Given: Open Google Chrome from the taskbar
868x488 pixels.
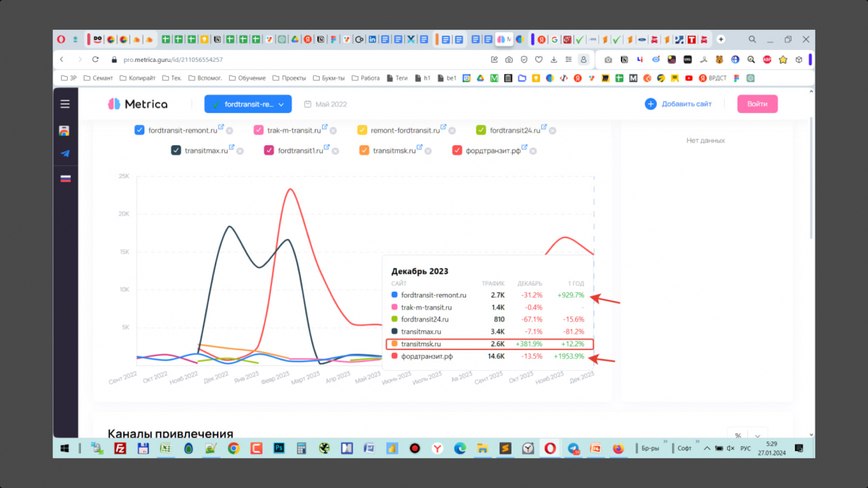Looking at the screenshot, I should pyautogui.click(x=234, y=448).
